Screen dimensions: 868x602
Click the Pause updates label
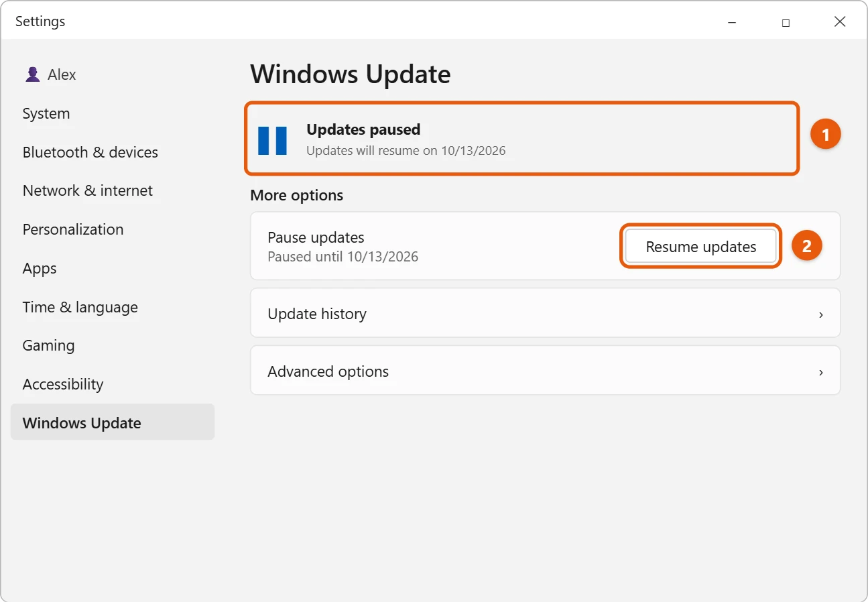pyautogui.click(x=316, y=237)
